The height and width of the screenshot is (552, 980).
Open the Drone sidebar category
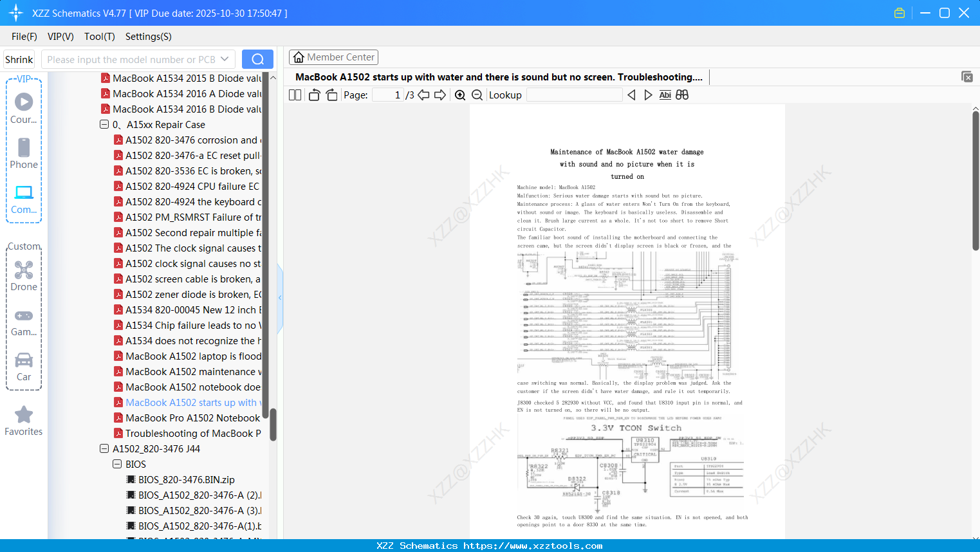(24, 275)
